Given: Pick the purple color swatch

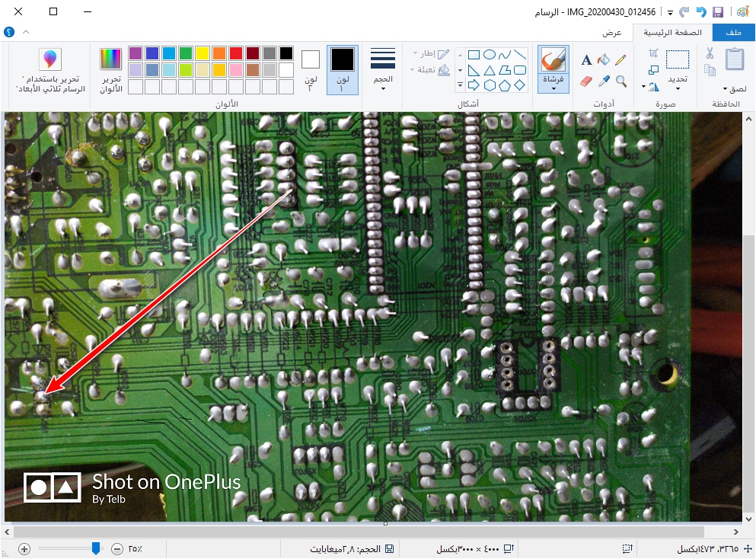Looking at the screenshot, I should [x=136, y=53].
